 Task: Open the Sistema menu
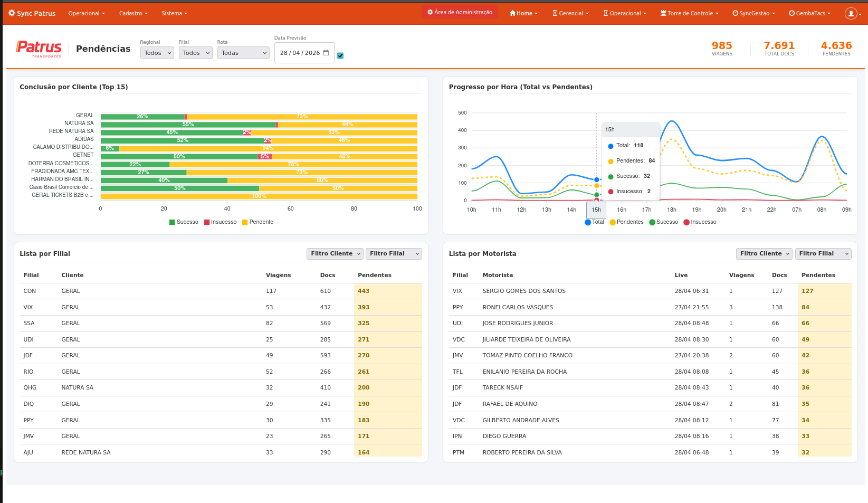click(175, 13)
